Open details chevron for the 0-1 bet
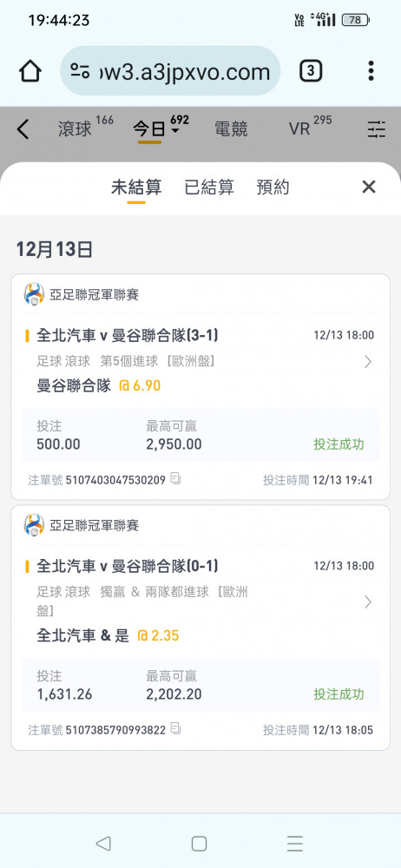The height and width of the screenshot is (868, 401). pos(368,602)
